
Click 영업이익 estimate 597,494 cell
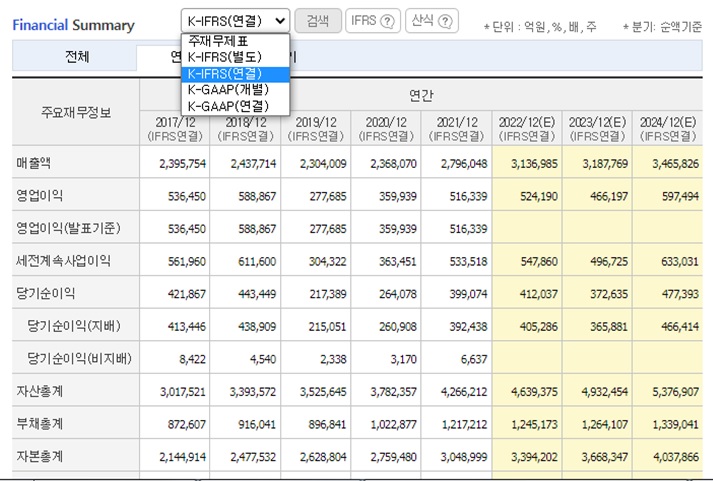point(680,196)
